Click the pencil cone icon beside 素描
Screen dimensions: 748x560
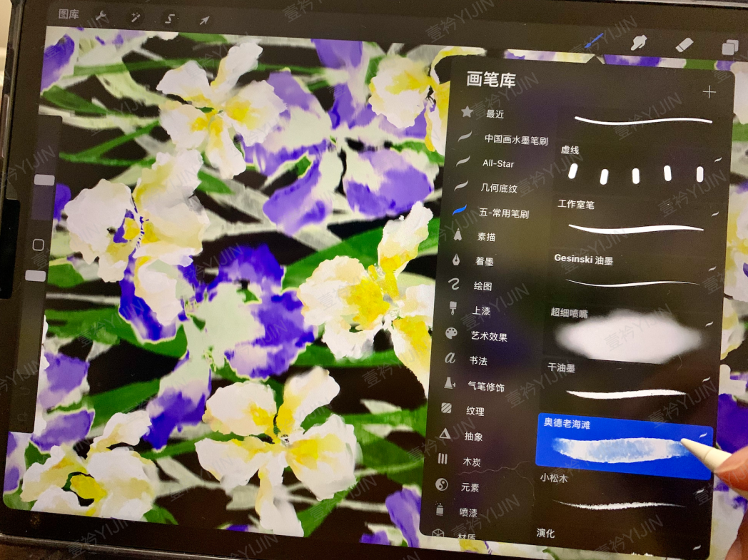pos(458,235)
